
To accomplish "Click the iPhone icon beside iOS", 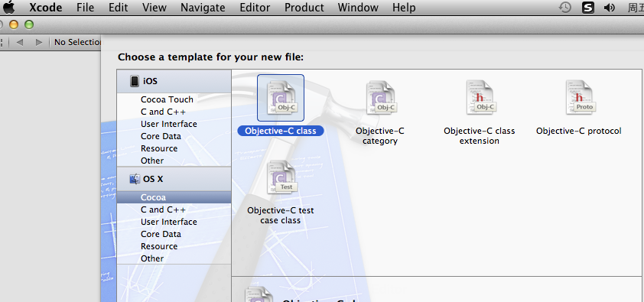I will pyautogui.click(x=135, y=81).
